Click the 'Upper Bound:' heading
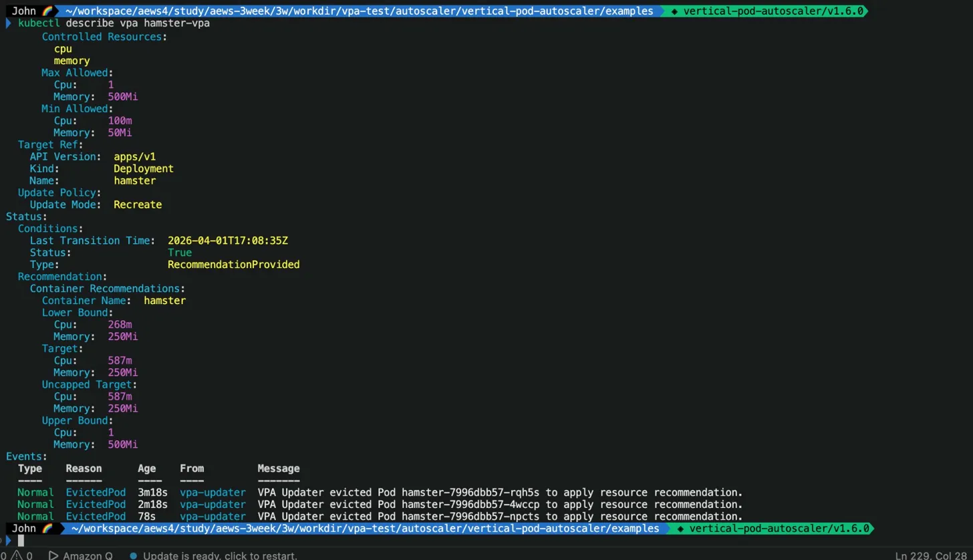This screenshot has width=973, height=560. [x=78, y=422]
